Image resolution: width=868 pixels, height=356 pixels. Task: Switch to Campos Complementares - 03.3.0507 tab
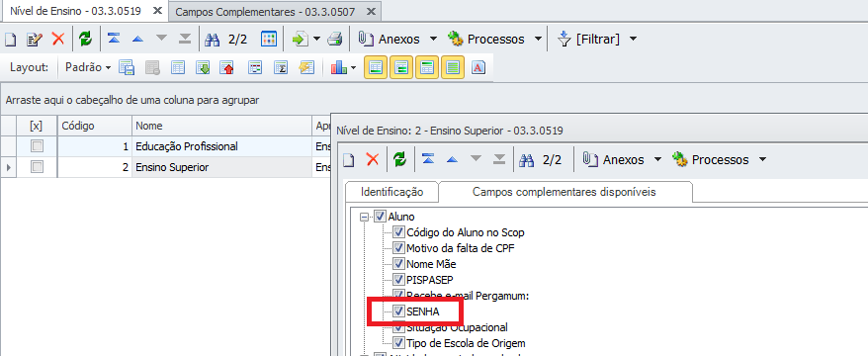click(x=265, y=12)
